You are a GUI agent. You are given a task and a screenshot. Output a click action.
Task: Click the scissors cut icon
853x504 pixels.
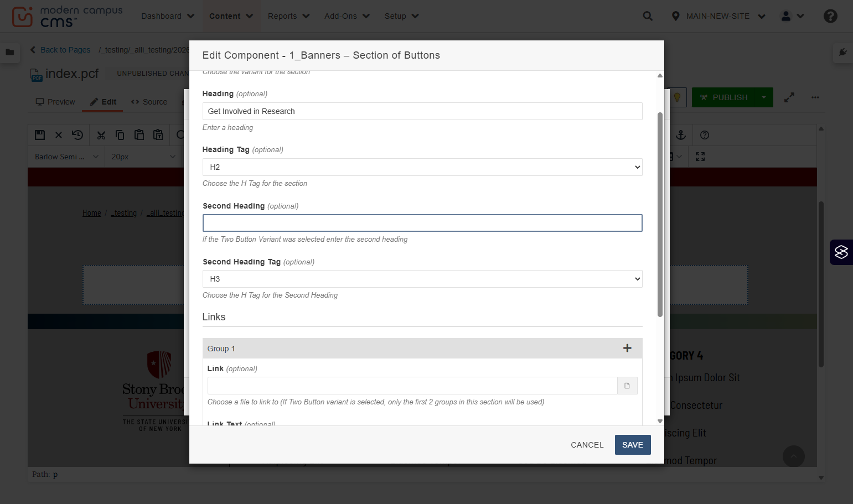point(101,135)
